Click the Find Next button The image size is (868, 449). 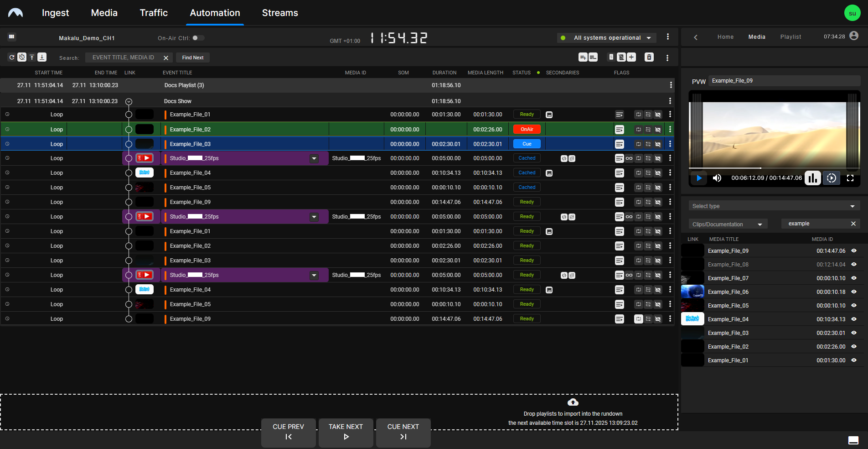coord(192,57)
